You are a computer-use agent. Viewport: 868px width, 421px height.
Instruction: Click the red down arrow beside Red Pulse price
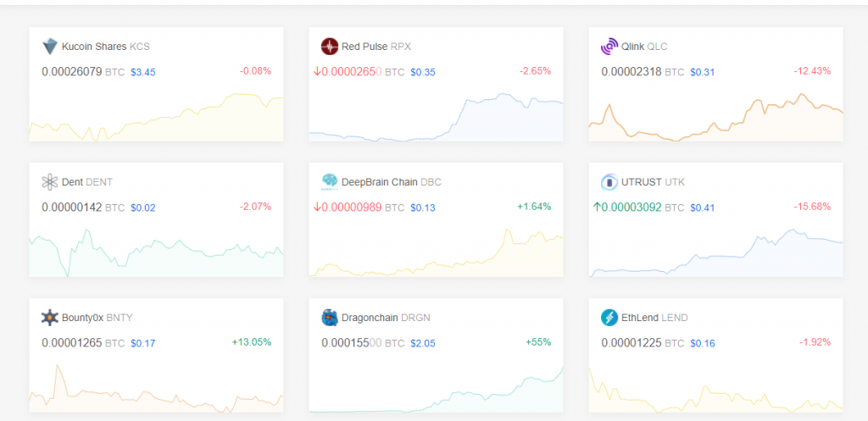(x=317, y=71)
